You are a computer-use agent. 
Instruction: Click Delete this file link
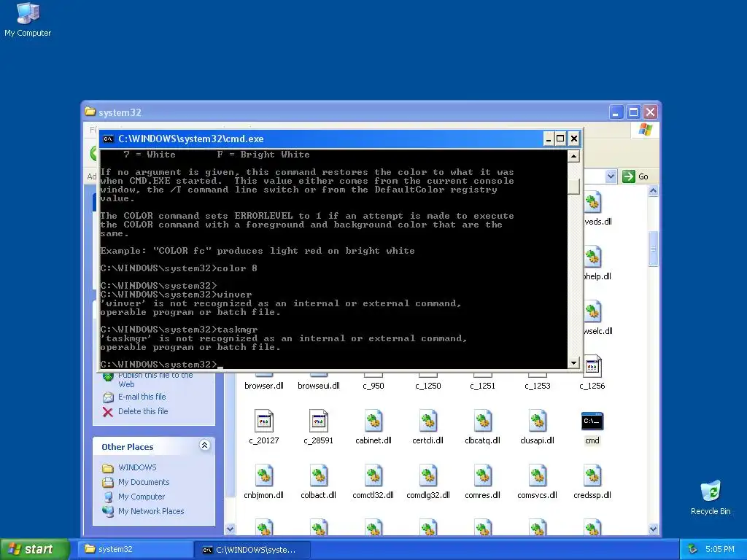(x=143, y=411)
